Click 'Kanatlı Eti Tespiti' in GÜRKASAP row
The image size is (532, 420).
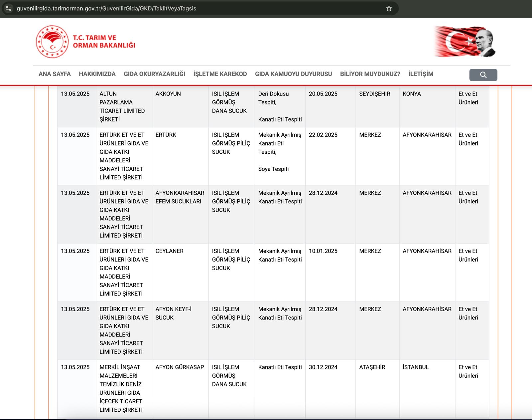[280, 367]
